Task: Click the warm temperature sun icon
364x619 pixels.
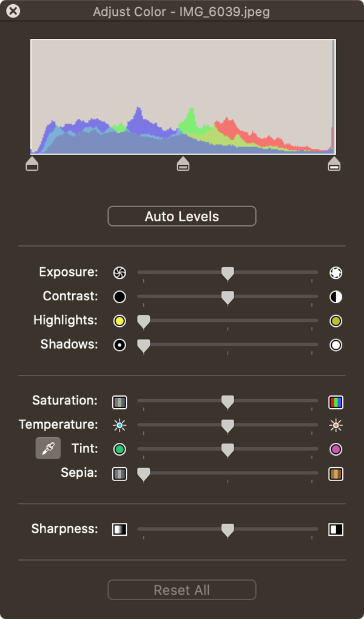Action: point(335,425)
